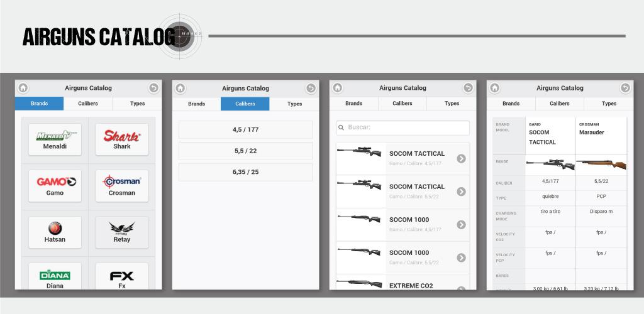Choose the 5,5 / 22 caliber
The width and height of the screenshot is (644, 314).
[246, 151]
